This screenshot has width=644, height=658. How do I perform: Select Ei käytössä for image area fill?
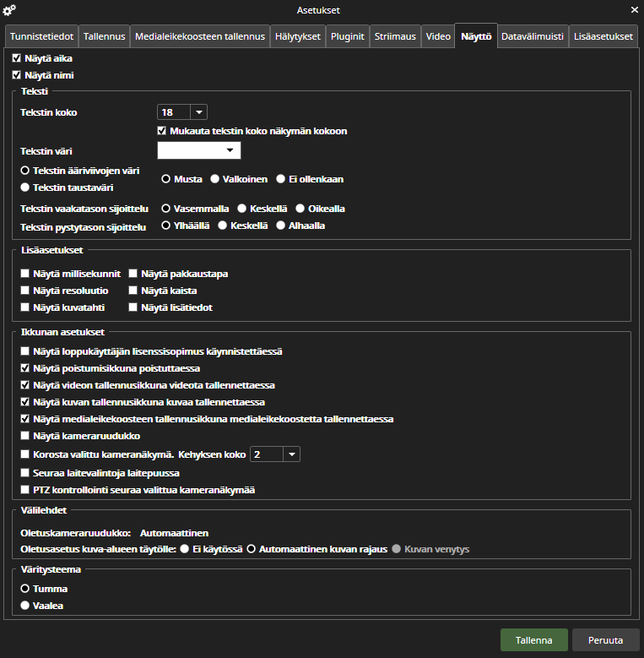(x=184, y=549)
